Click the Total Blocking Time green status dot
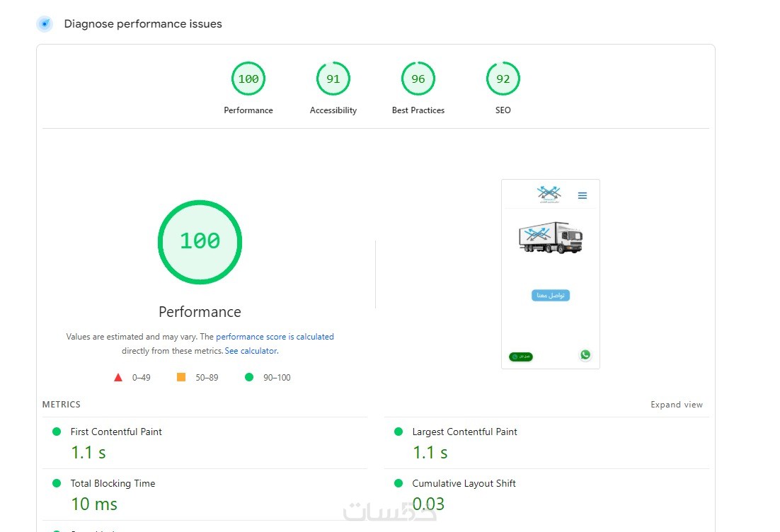Screen dimensions: 780x532 point(57,483)
